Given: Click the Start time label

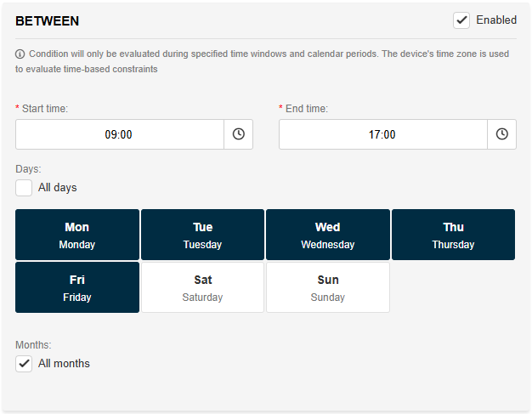Looking at the screenshot, I should click(44, 109).
